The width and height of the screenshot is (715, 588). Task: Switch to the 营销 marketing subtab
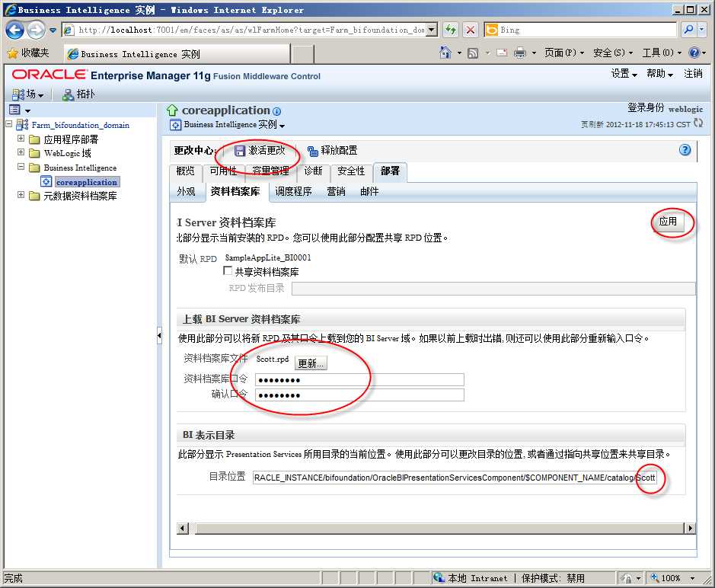click(336, 192)
